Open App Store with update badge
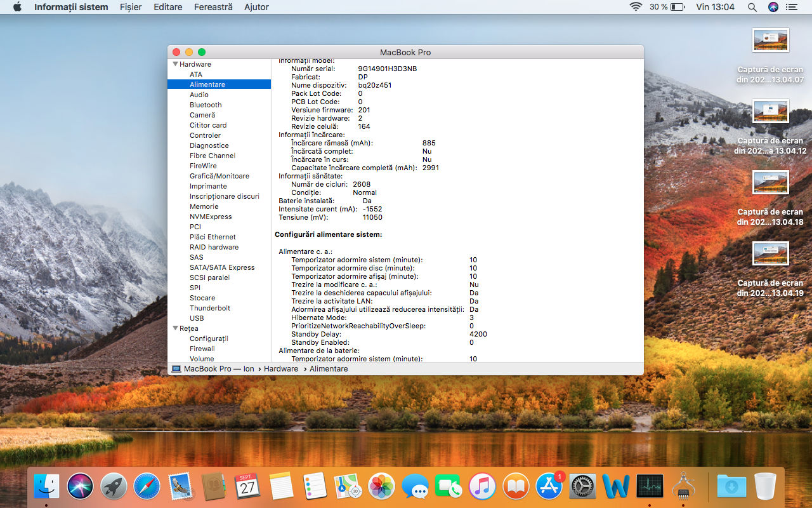This screenshot has height=508, width=812. [549, 486]
